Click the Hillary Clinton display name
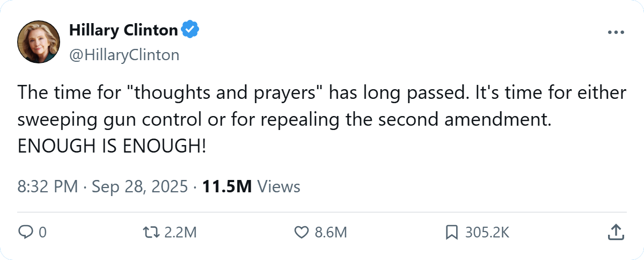This screenshot has width=644, height=260. 123,31
